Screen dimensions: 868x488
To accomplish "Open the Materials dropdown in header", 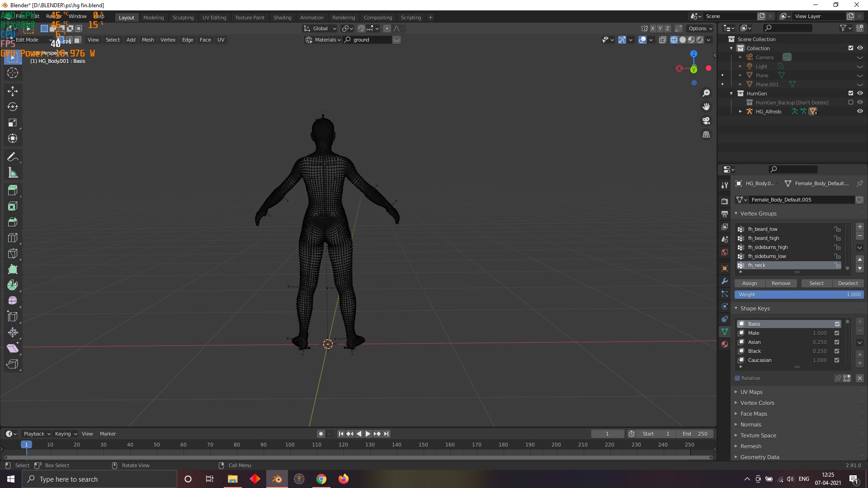I will 322,40.
